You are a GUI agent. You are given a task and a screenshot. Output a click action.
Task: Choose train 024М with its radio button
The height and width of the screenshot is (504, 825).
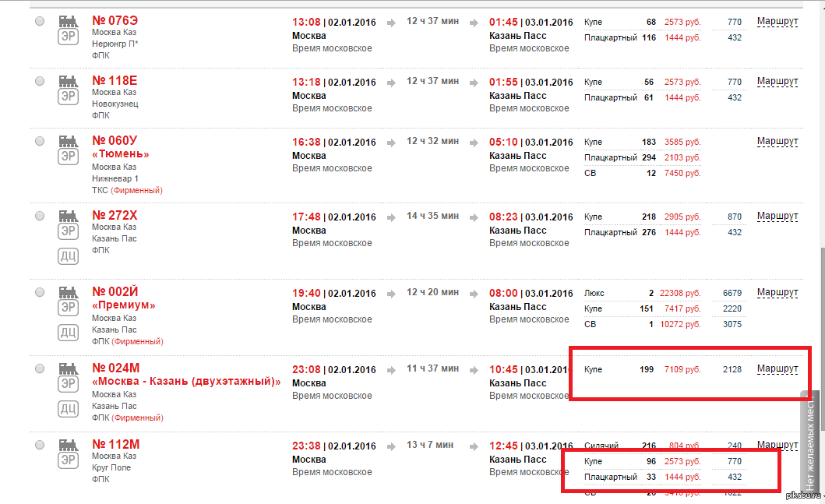tap(40, 368)
